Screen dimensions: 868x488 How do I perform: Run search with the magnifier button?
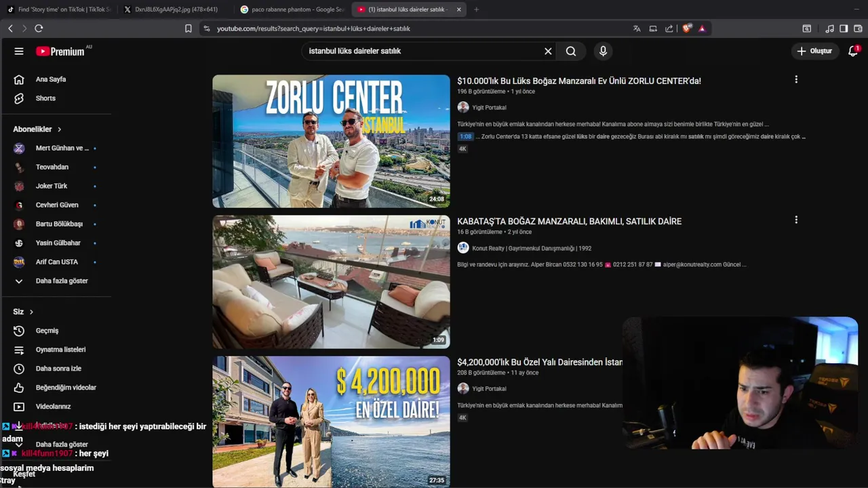[x=571, y=51]
